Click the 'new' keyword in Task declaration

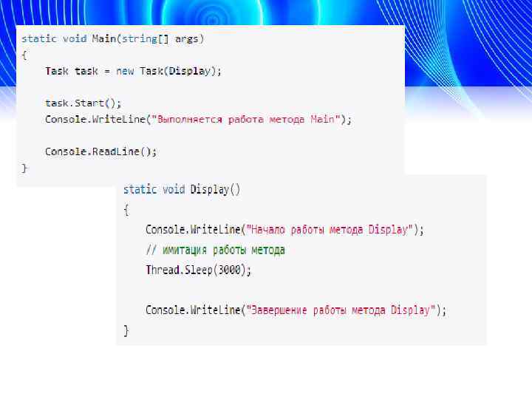(x=125, y=72)
